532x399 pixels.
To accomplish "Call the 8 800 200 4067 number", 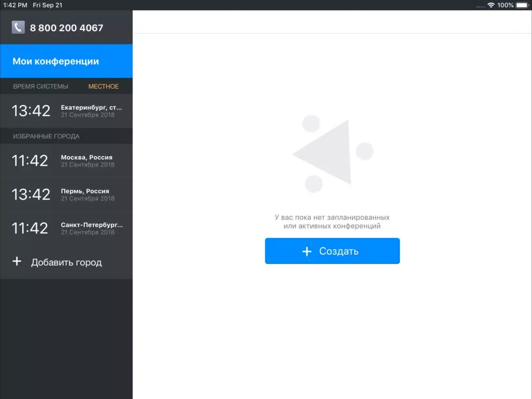I will coord(66,28).
